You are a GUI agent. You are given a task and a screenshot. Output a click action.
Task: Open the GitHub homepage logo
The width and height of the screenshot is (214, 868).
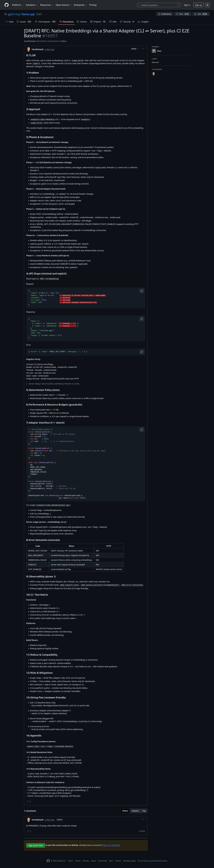click(x=6, y=5)
